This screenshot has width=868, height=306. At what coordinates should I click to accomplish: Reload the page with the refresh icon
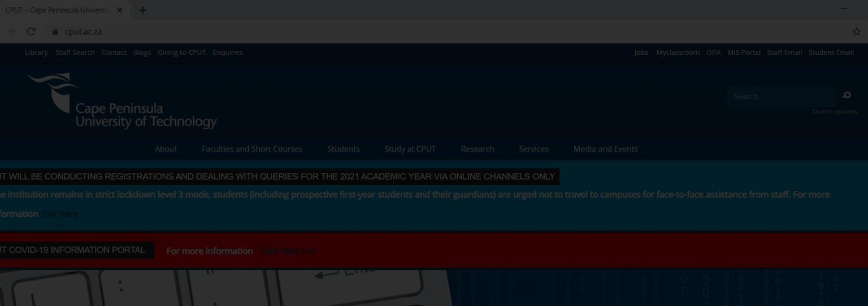click(31, 32)
